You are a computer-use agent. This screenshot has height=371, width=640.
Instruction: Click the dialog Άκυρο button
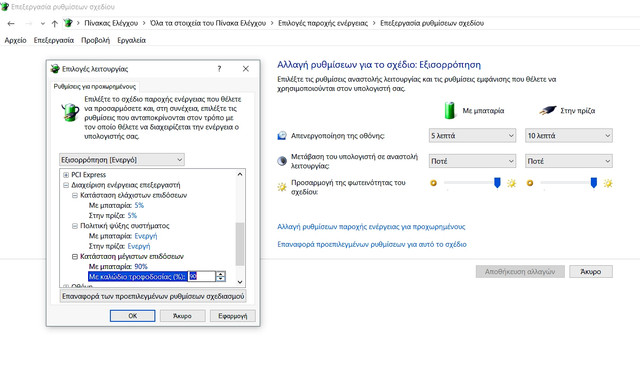point(182,316)
